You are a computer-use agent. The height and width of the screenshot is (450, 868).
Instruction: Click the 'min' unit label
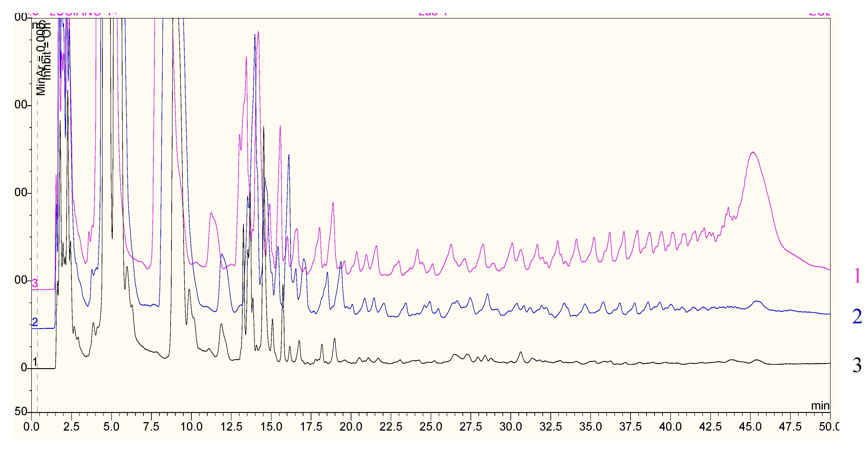pos(820,405)
